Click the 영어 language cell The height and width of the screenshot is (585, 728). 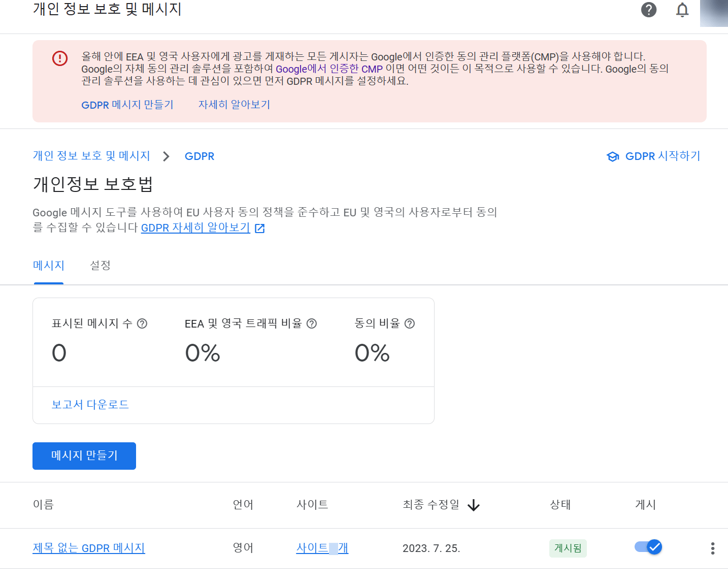click(243, 548)
